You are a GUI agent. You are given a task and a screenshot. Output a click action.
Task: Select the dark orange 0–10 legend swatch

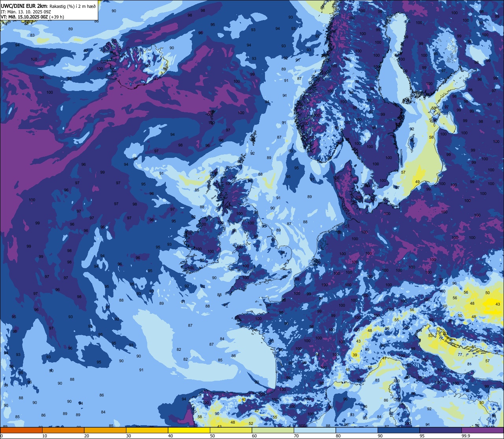[x=21, y=430]
